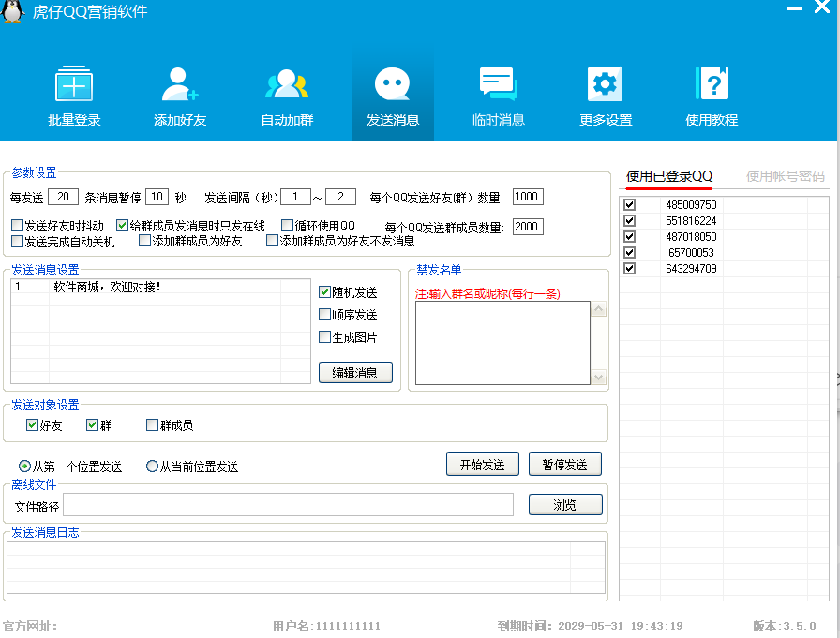
Task: Uncheck the 好友 target checkbox
Action: (32, 425)
